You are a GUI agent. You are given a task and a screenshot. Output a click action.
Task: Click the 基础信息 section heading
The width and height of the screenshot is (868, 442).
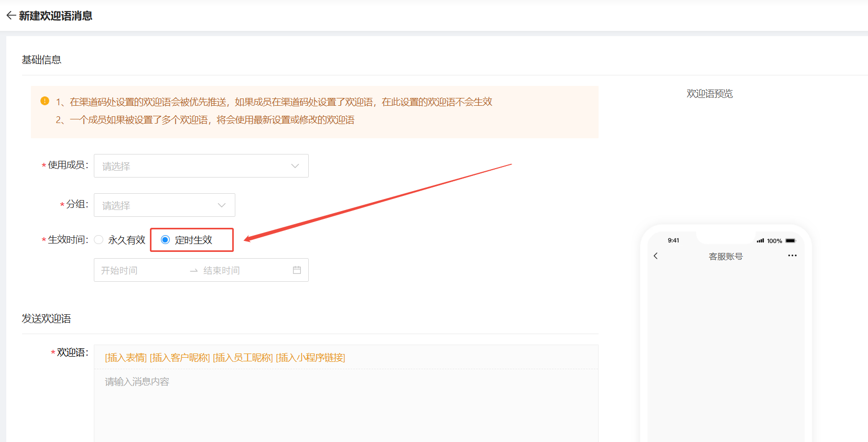pyautogui.click(x=41, y=60)
